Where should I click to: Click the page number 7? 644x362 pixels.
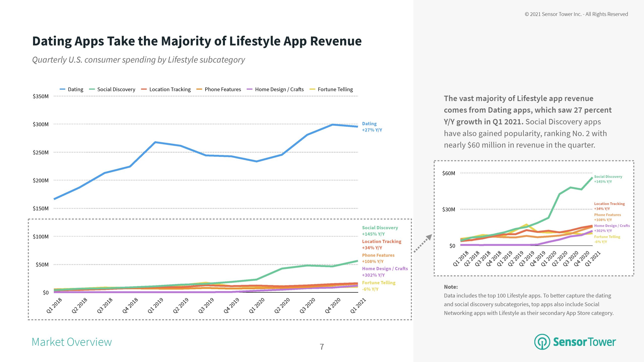(x=322, y=347)
